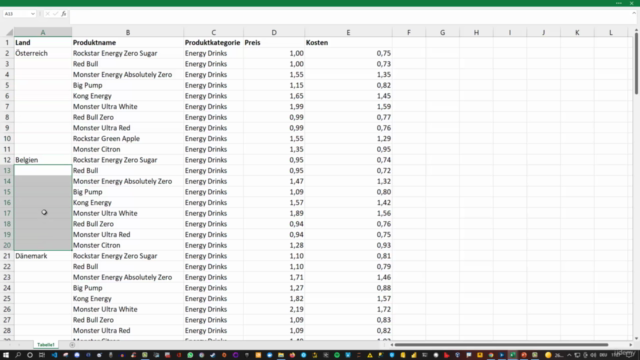Click the Produktkategorie header cell
This screenshot has width=640, height=360.
tap(213, 42)
